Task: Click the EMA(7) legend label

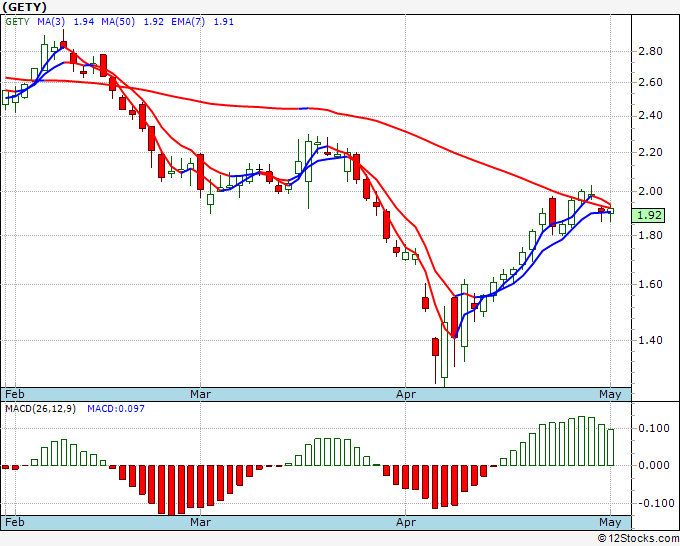Action: [x=188, y=22]
